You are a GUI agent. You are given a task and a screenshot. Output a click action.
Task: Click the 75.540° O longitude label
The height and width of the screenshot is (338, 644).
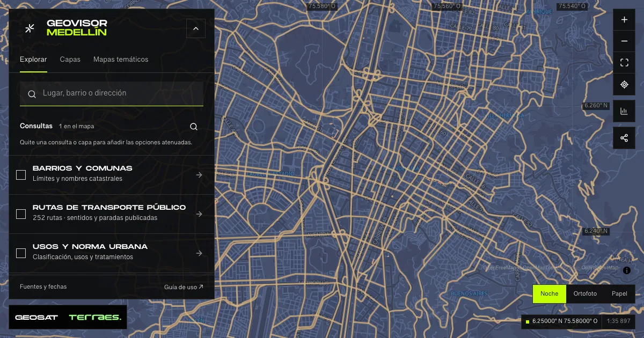573,6
